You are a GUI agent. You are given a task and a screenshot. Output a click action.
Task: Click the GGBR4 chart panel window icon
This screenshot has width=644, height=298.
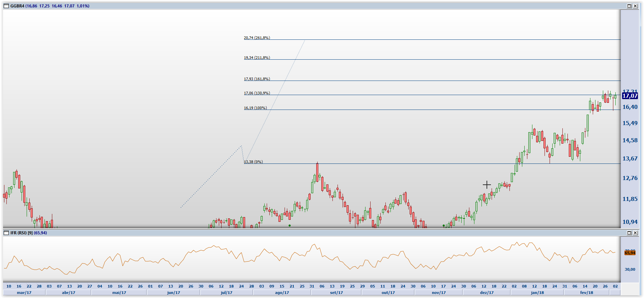(6, 6)
